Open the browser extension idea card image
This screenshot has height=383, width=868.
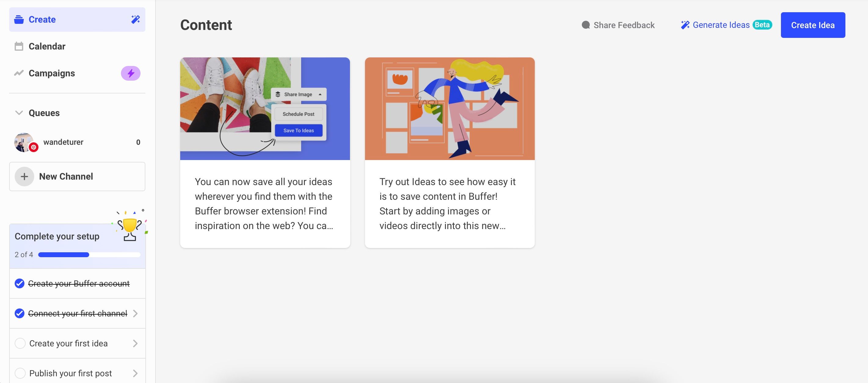click(x=265, y=108)
